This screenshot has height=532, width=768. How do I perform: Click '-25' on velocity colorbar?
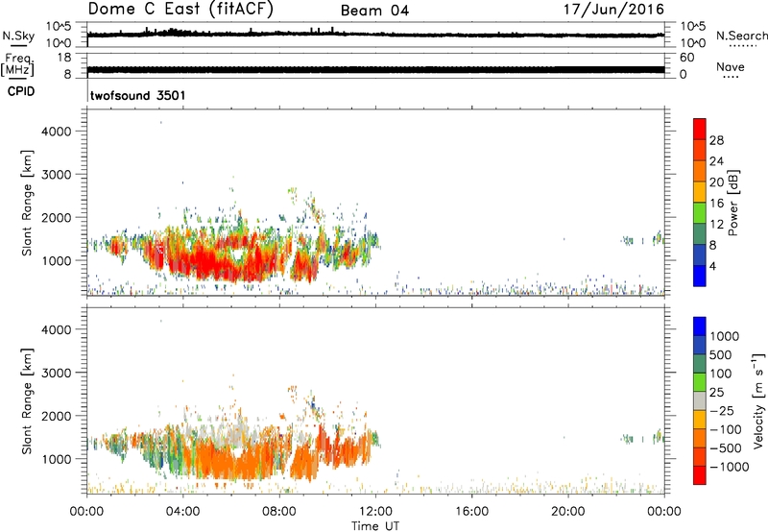(722, 410)
